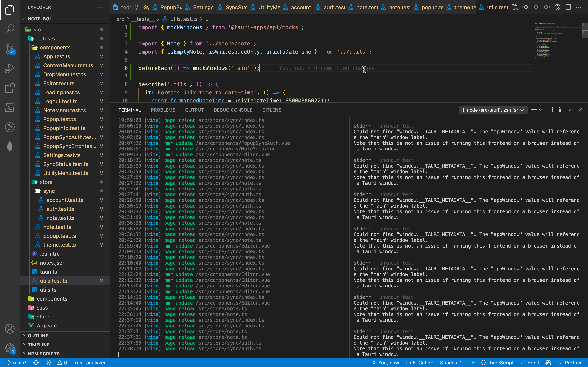
Task: Click main* branch in status bar
Action: (17, 363)
